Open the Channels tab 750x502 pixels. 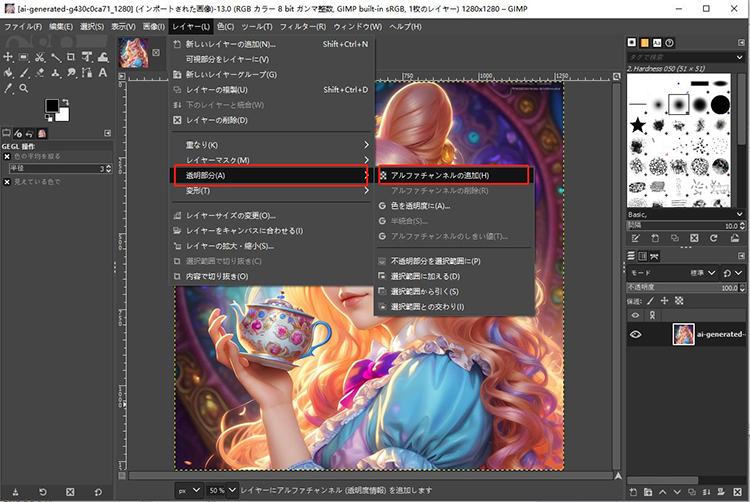[x=643, y=256]
